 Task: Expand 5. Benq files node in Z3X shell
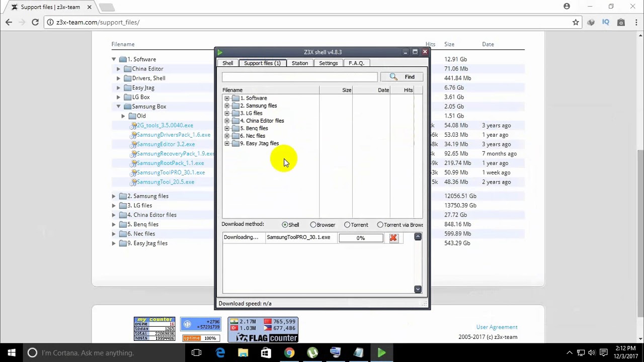227,128
